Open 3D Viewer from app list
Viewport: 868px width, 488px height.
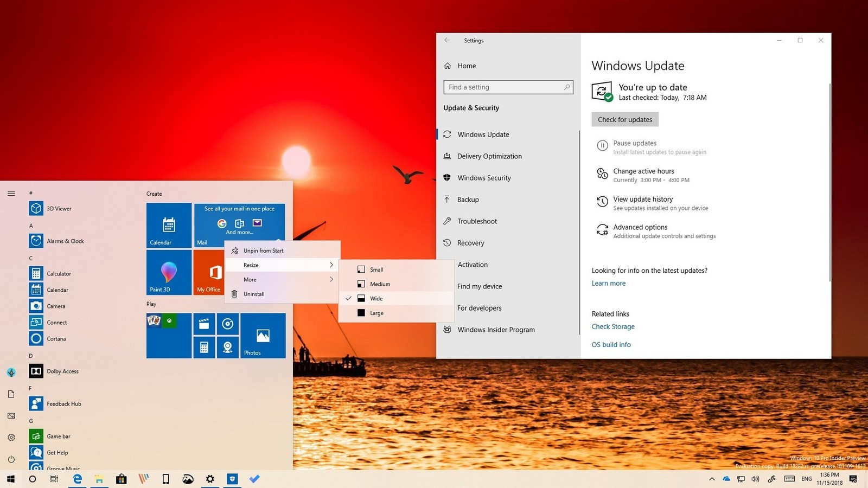pos(59,209)
